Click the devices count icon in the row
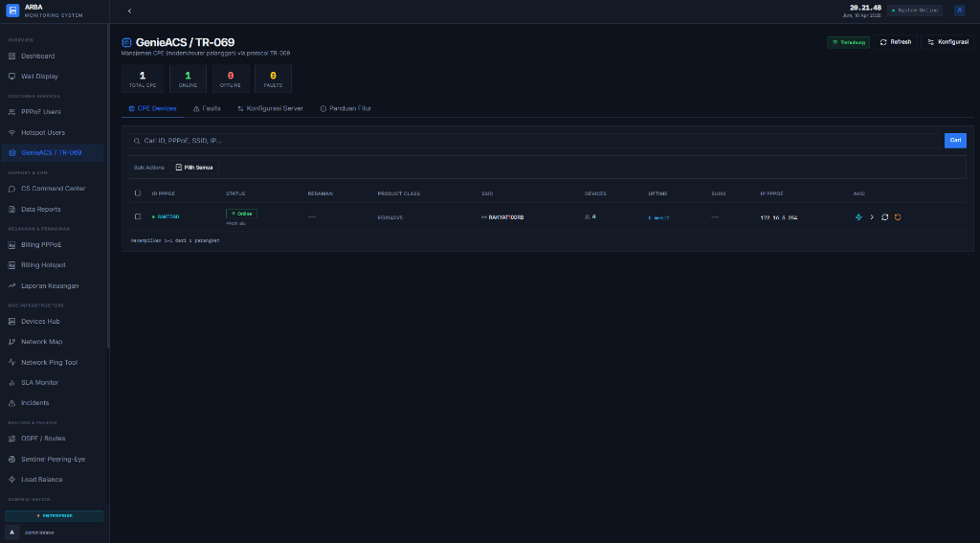Viewport: 980px width, 543px height. [588, 217]
